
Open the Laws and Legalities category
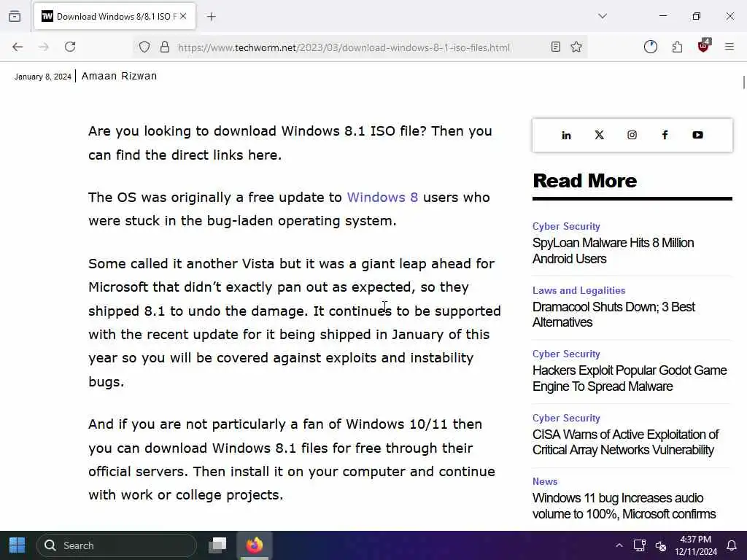pos(578,290)
